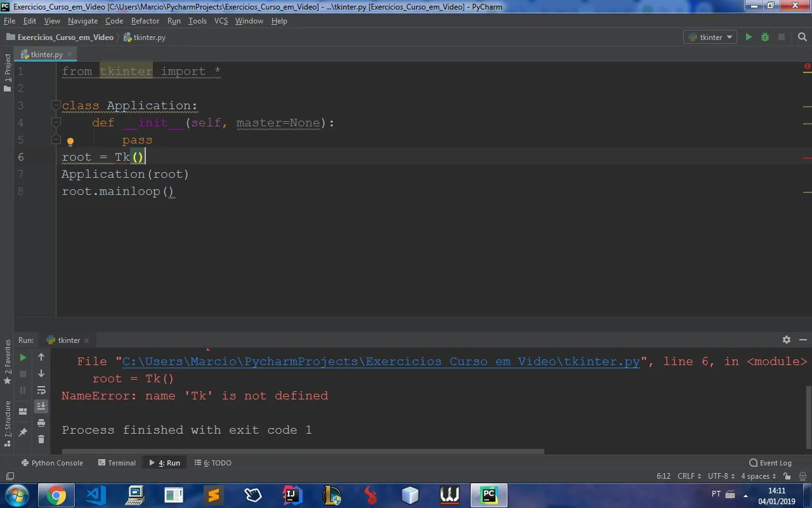812x508 pixels.
Task: Collapse the class Application code block
Action: tap(56, 105)
